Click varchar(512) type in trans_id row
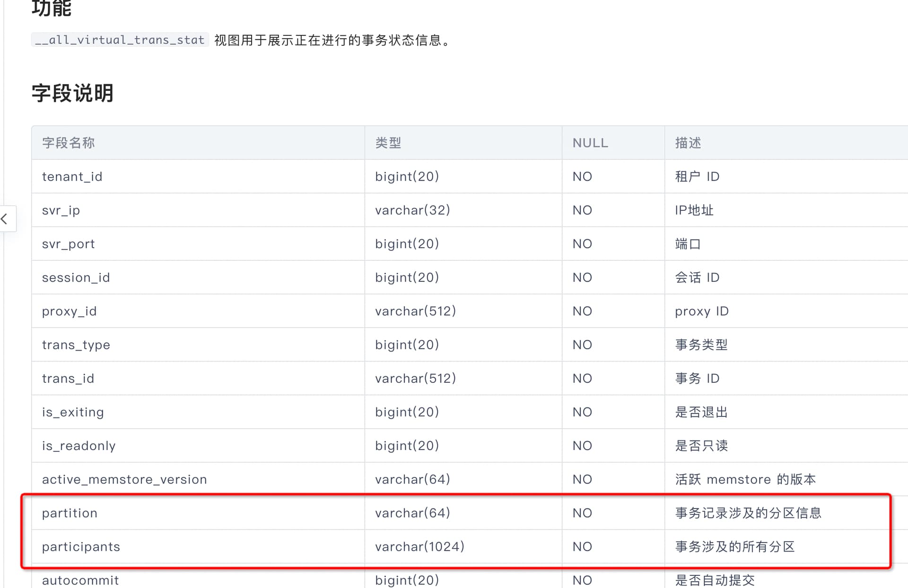 [x=415, y=378]
